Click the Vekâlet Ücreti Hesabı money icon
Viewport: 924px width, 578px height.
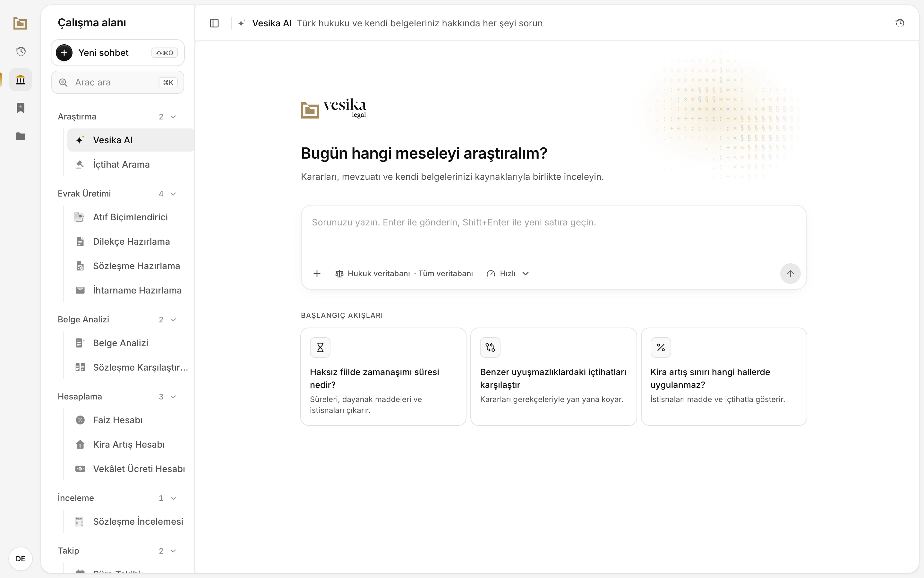pos(80,469)
